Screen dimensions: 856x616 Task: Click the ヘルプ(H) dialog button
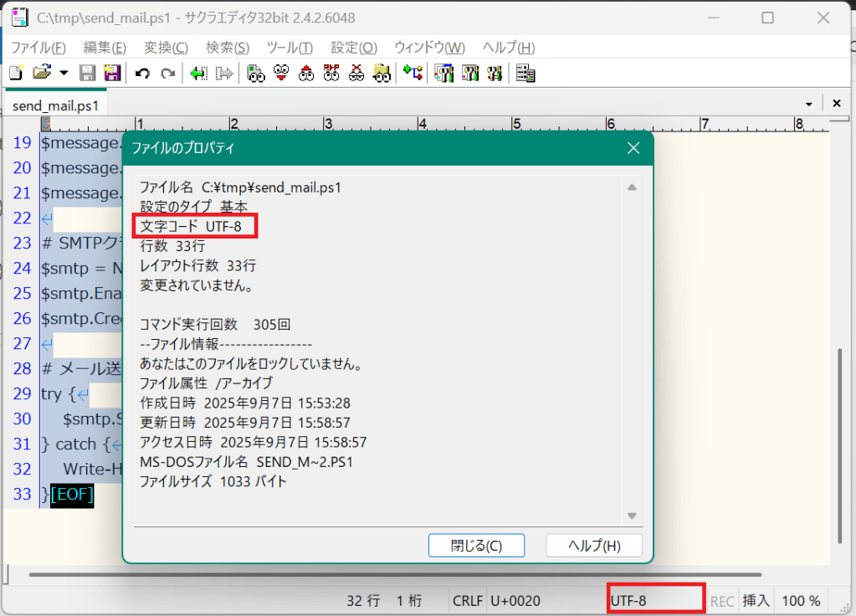click(594, 546)
